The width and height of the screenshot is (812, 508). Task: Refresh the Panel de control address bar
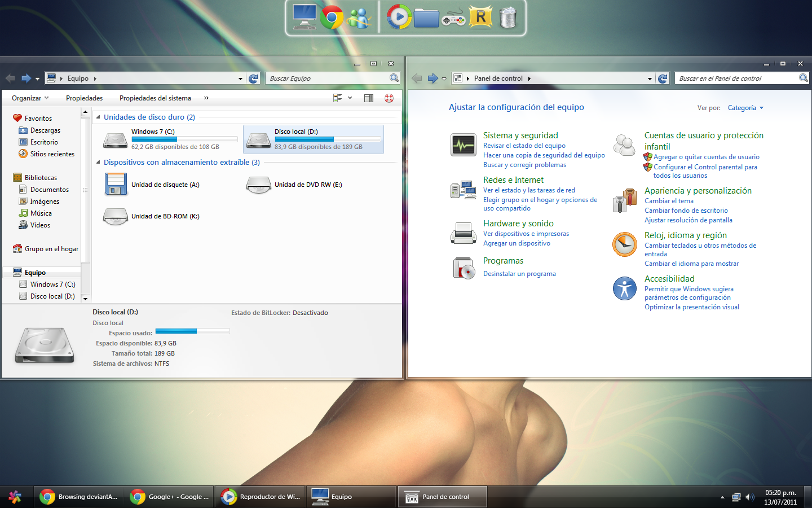pyautogui.click(x=663, y=78)
